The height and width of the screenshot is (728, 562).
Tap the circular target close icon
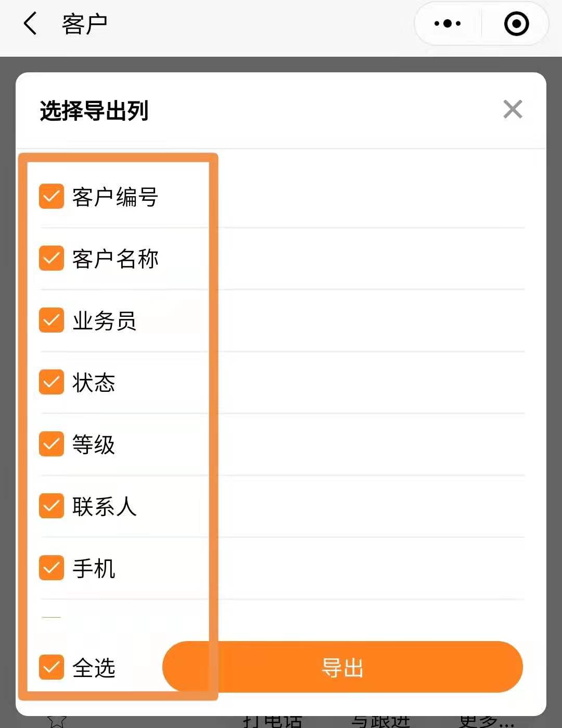pyautogui.click(x=516, y=24)
